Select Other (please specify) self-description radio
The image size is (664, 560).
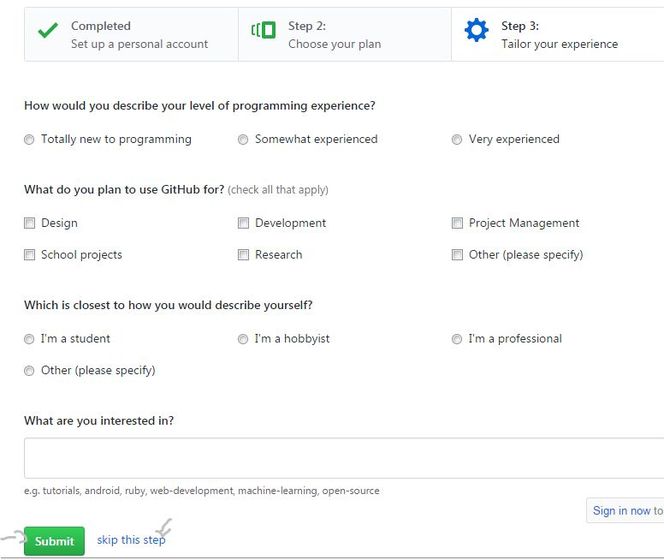coord(29,371)
